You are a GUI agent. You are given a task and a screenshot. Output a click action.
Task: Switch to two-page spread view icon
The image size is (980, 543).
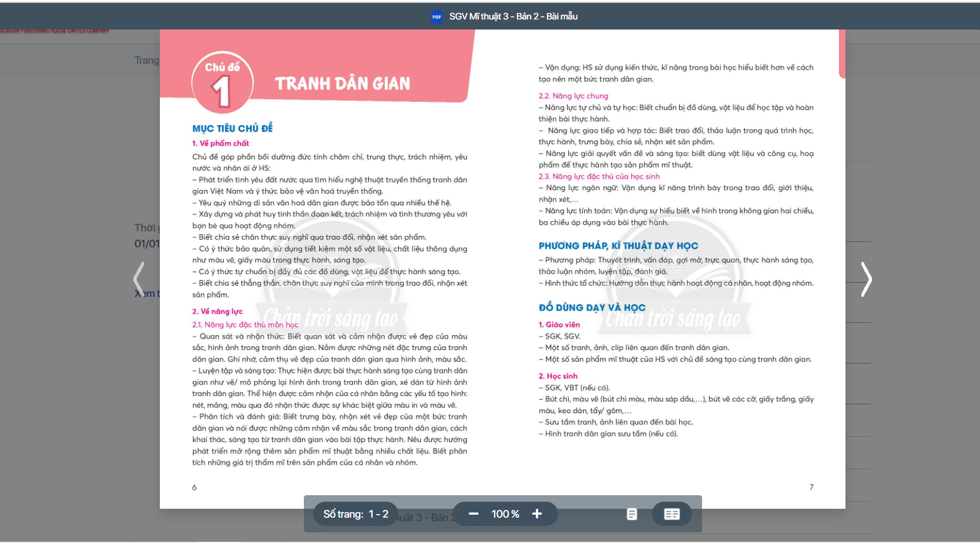671,514
